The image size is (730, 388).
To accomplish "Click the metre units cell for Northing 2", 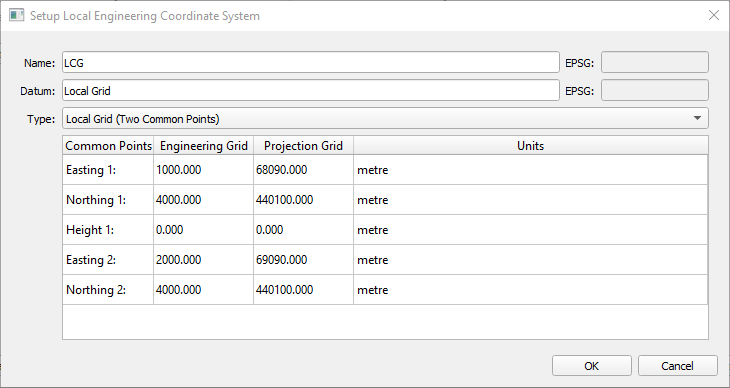I will 531,290.
